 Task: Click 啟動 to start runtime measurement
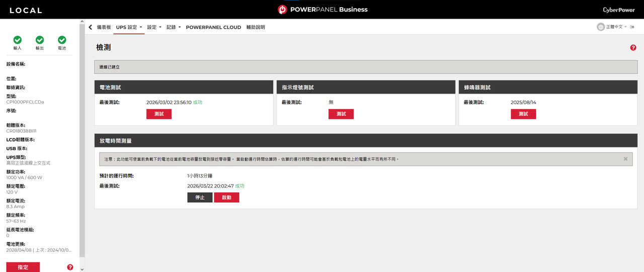point(226,197)
